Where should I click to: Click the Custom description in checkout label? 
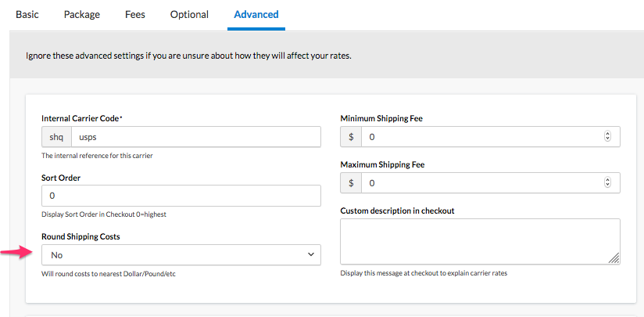click(x=397, y=211)
